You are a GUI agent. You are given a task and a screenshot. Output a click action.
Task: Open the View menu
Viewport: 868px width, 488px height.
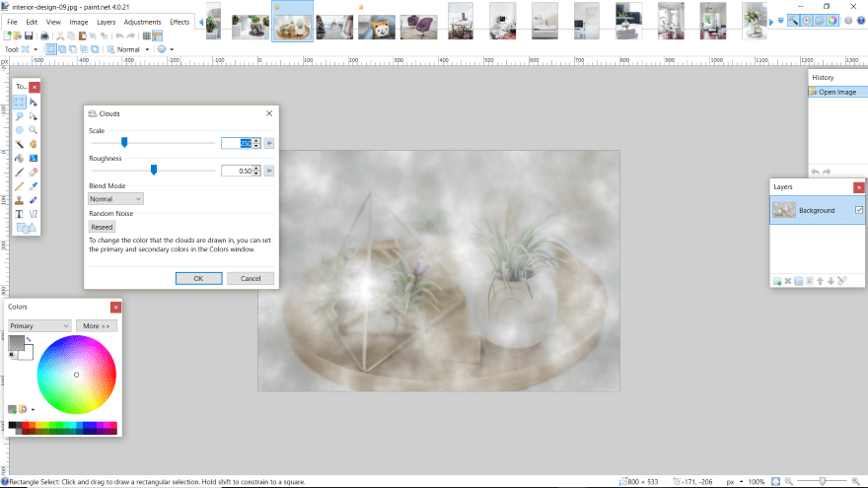point(53,22)
